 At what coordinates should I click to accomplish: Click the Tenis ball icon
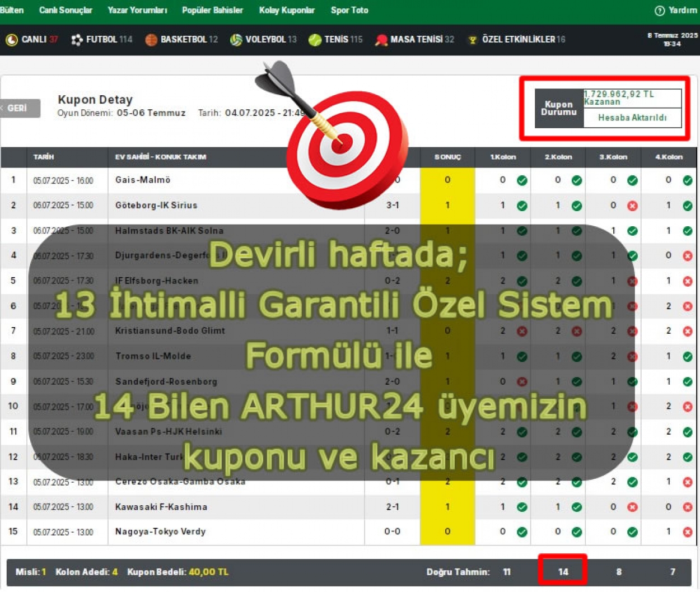click(x=315, y=40)
